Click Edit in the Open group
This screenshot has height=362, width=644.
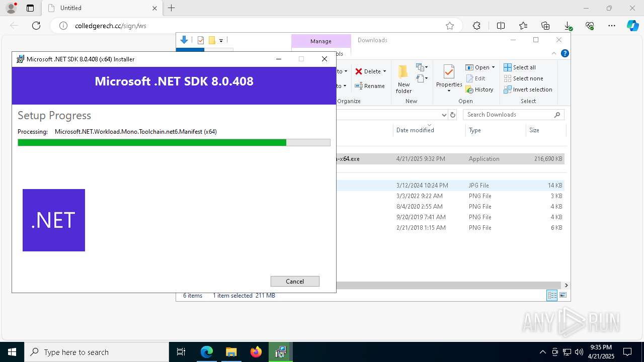tap(475, 78)
